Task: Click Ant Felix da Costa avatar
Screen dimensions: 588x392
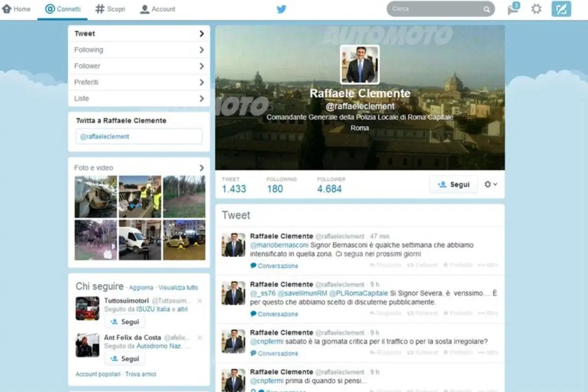Action: [x=87, y=345]
